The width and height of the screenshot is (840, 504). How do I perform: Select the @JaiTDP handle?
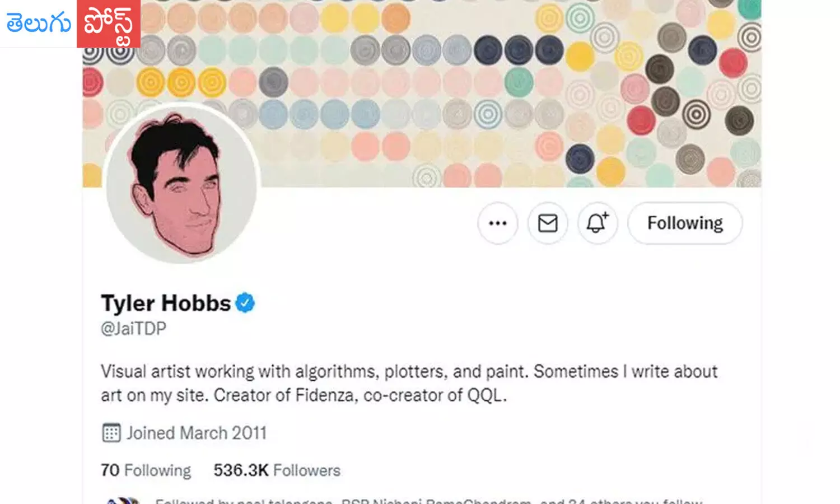(x=133, y=328)
